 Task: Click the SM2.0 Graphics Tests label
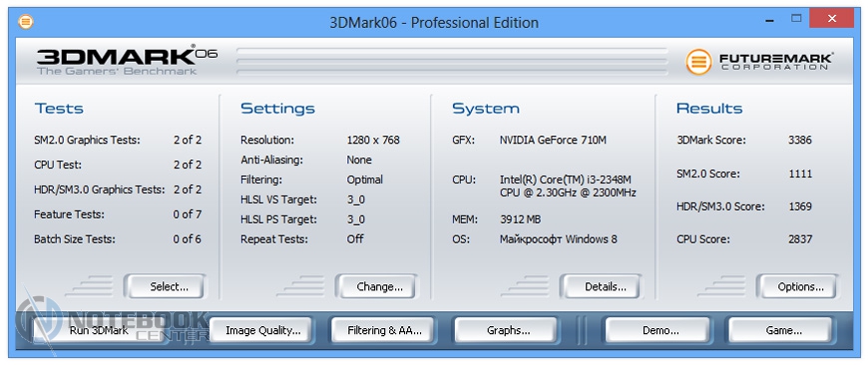87,140
